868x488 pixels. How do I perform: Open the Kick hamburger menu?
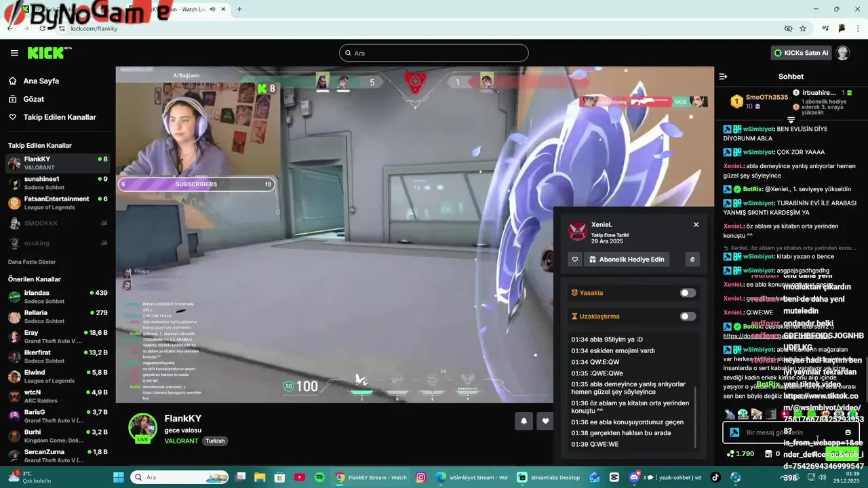14,53
